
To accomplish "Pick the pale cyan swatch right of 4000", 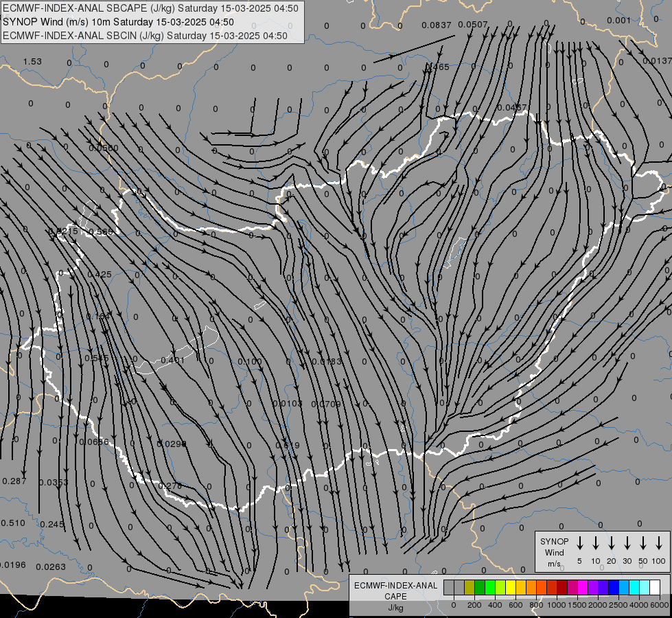I will pos(645,588).
